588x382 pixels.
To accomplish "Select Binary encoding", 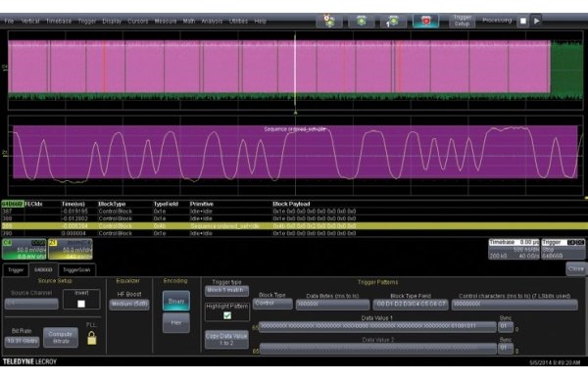I will [176, 301].
